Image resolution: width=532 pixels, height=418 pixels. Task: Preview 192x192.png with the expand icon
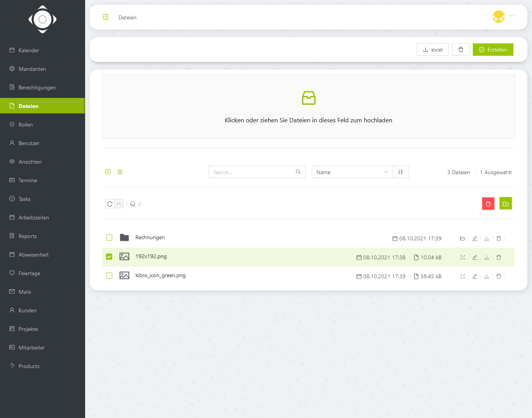tap(462, 257)
